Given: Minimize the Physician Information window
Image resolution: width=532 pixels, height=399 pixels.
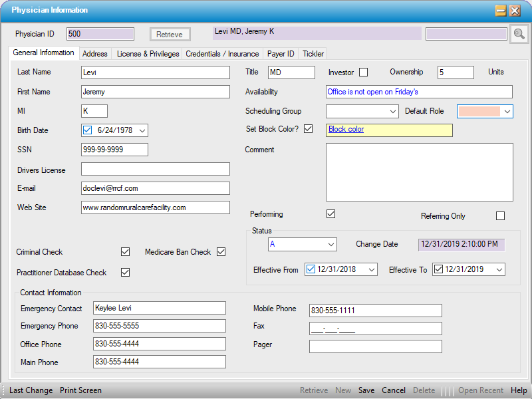Looking at the screenshot, I should [x=500, y=11].
